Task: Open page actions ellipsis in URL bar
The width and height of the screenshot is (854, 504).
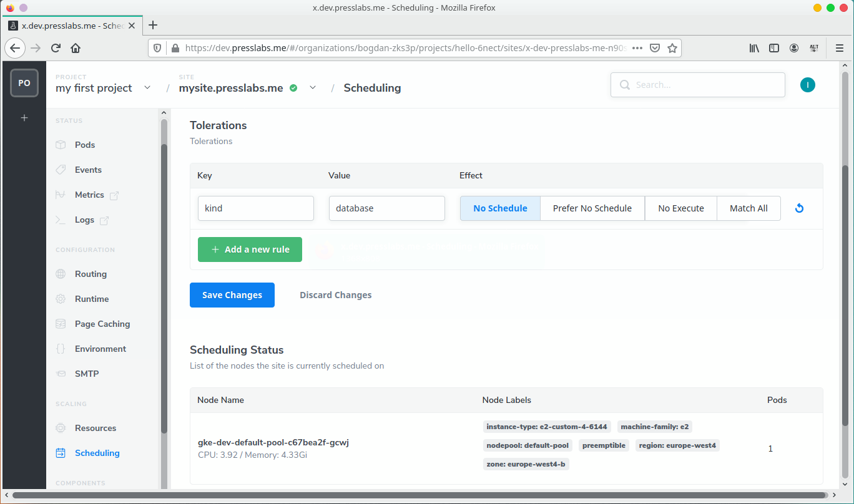Action: point(637,48)
